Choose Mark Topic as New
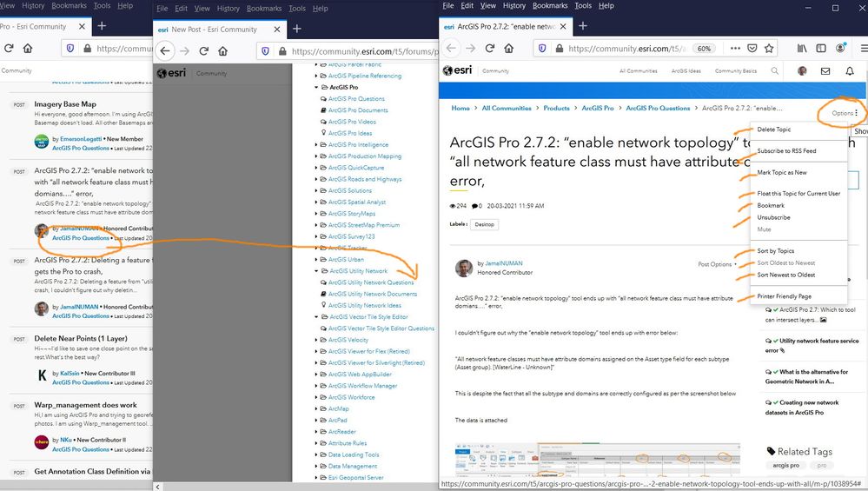Viewport: 868px width, 491px height. tap(782, 172)
